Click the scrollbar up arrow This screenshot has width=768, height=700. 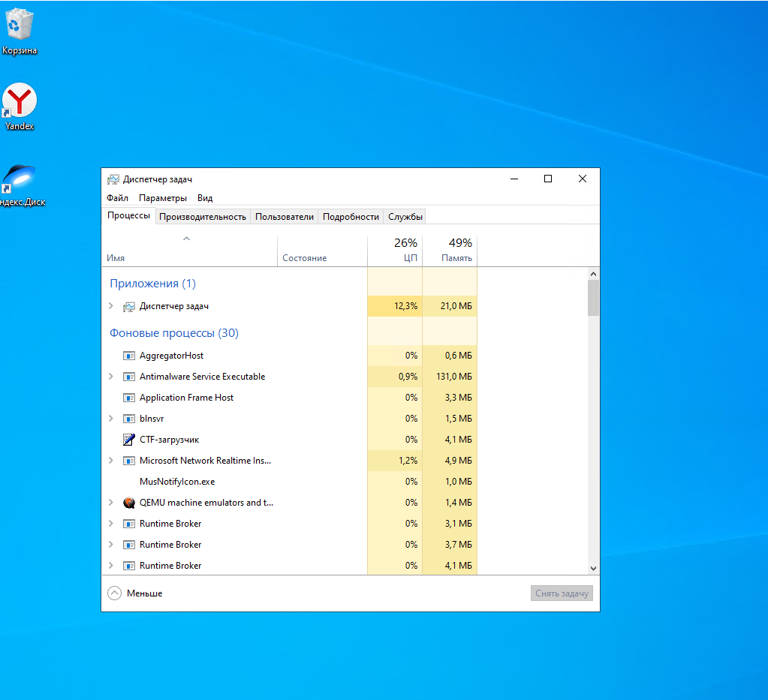(x=593, y=274)
